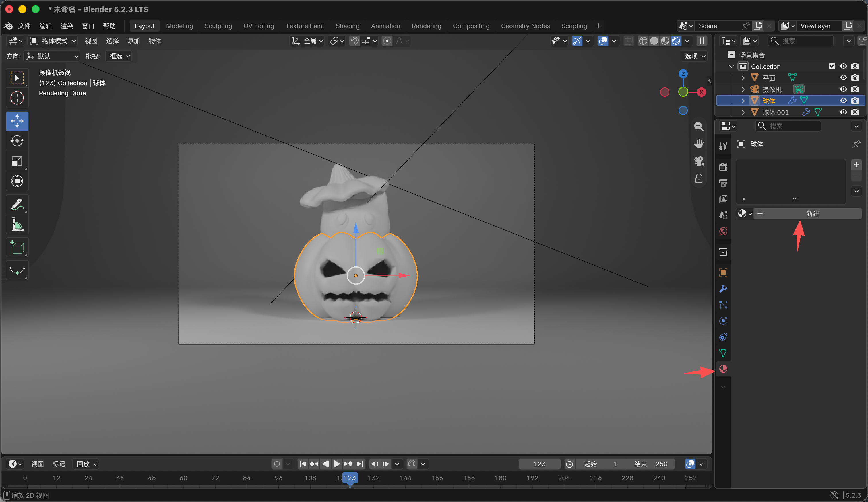Open the Object Data properties tab
Screen dimensions: 868x502
723,353
